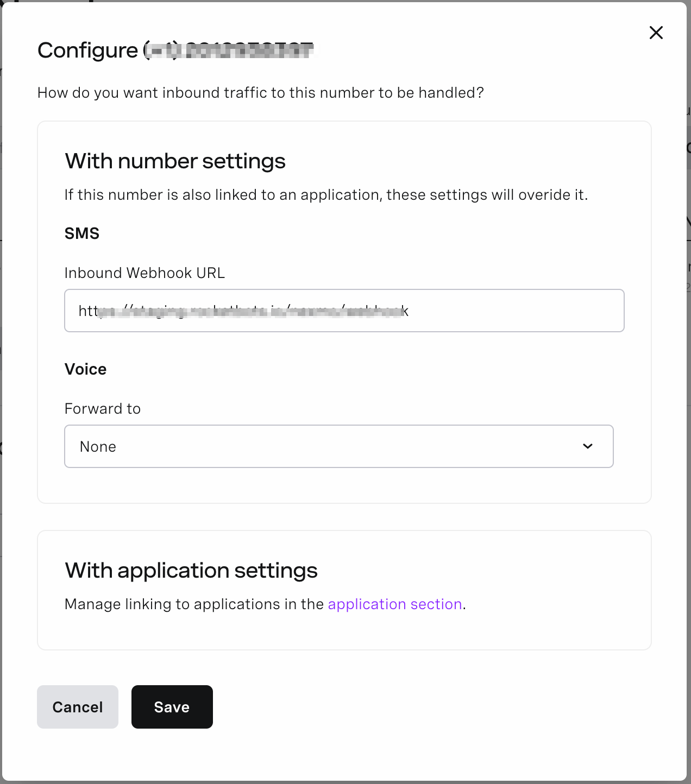Click the Manage linking to applications text
The height and width of the screenshot is (784, 691).
194,604
